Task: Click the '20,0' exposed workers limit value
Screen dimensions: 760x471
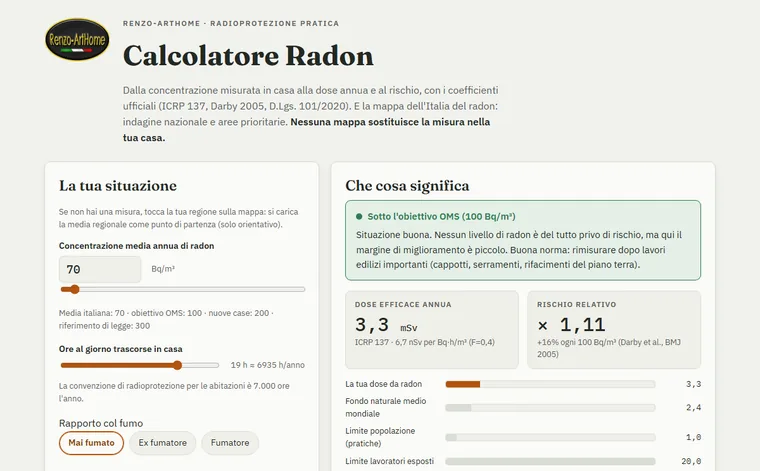Action: click(x=691, y=461)
